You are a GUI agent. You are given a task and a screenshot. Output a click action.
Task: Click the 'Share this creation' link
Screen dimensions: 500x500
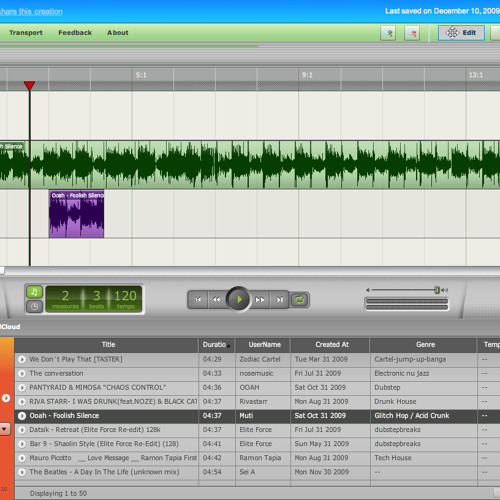[31, 11]
